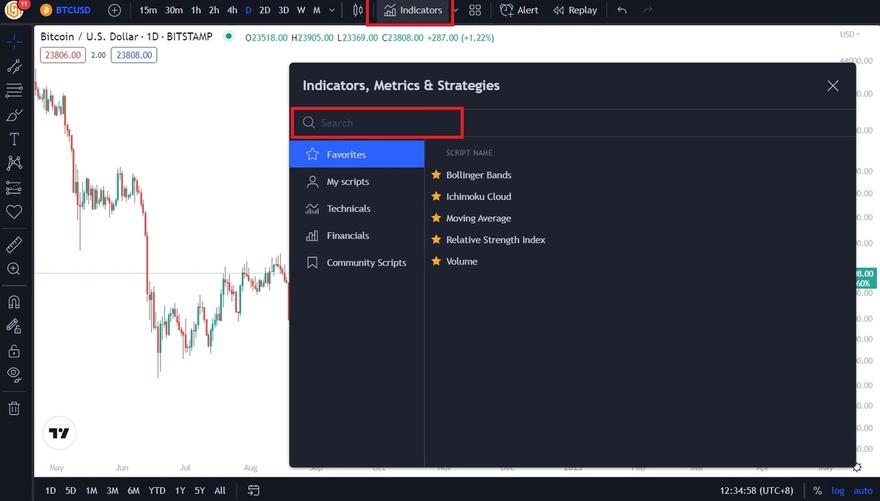This screenshot has height=501, width=880.
Task: Open the heart favorites icons tool
Action: click(x=14, y=212)
